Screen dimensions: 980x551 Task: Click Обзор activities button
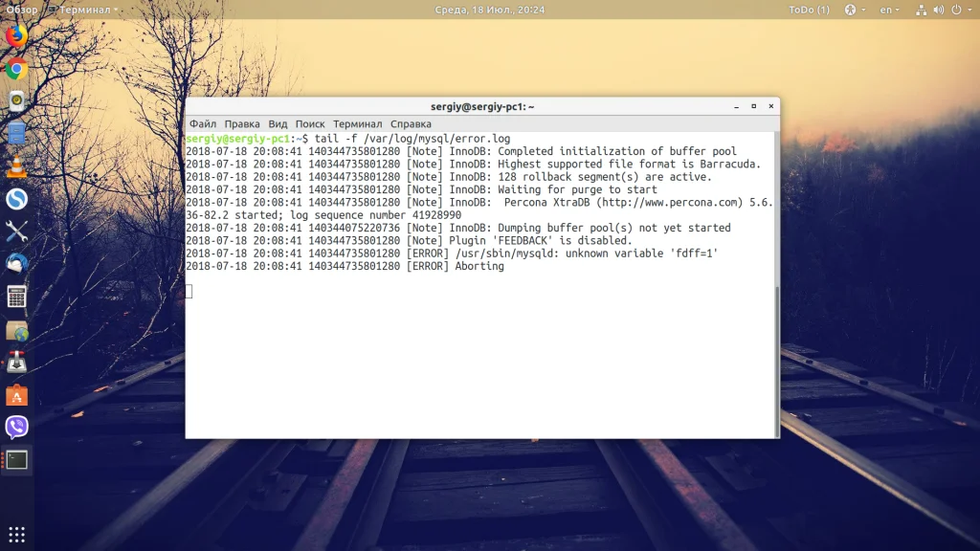(22, 10)
